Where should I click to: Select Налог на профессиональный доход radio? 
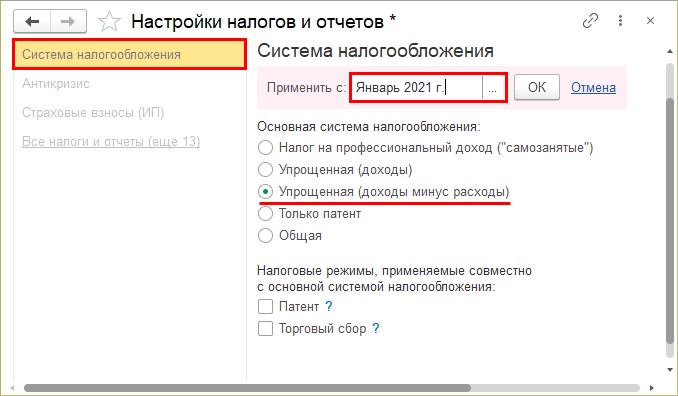tap(265, 148)
